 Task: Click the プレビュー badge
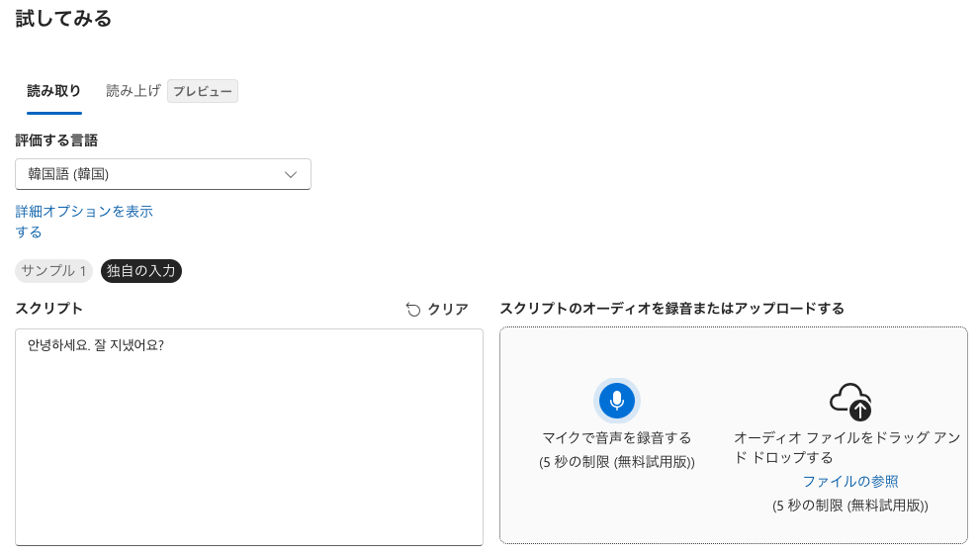pyautogui.click(x=203, y=92)
